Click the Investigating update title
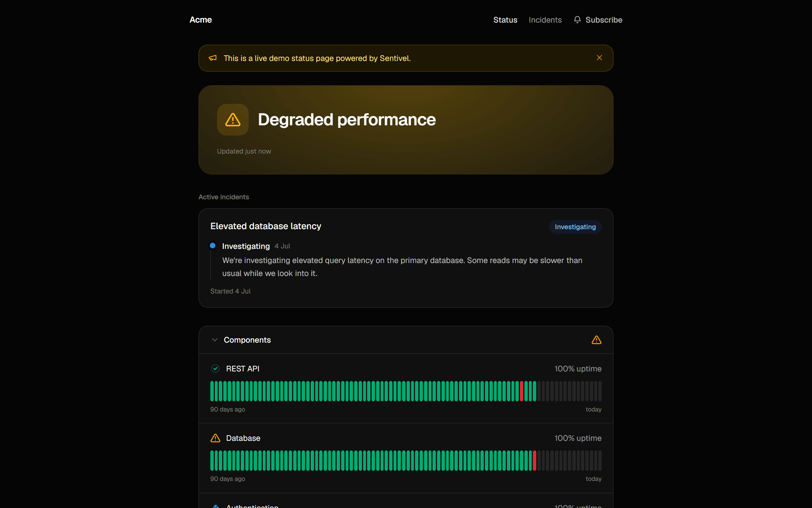812x508 pixels. pyautogui.click(x=246, y=246)
